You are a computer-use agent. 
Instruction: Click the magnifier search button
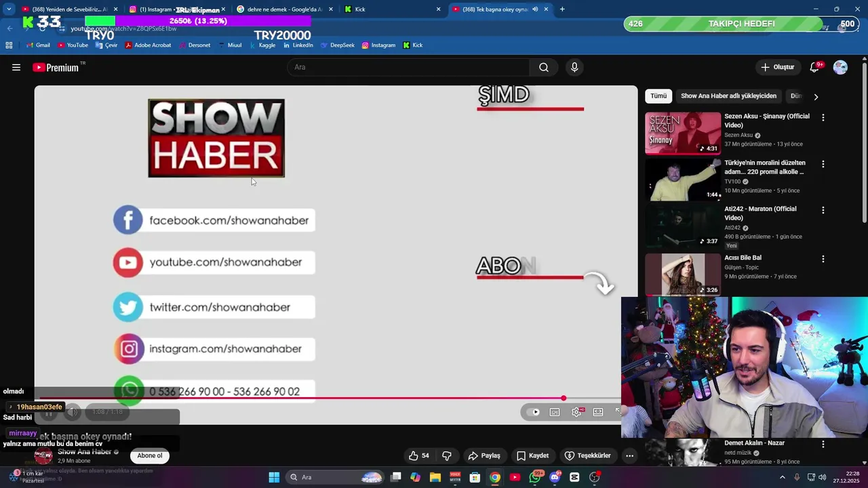click(544, 67)
